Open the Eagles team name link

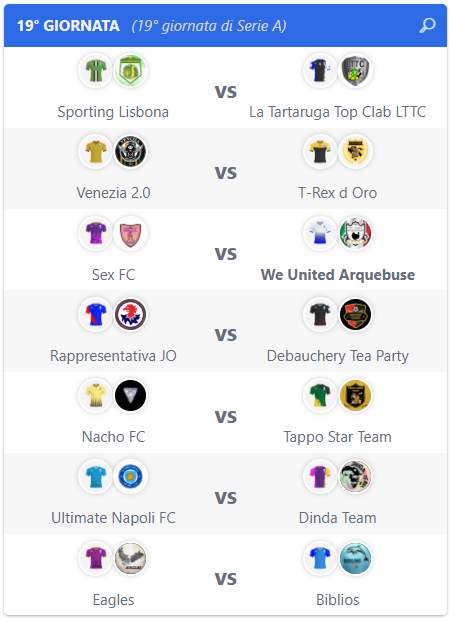[x=113, y=600]
